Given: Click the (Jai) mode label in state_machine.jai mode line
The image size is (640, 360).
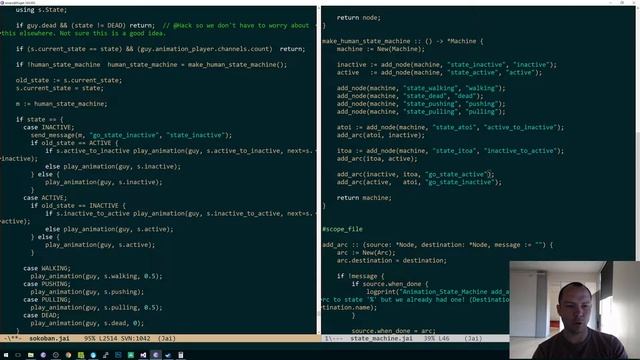Looking at the screenshot, I should click(473, 338).
